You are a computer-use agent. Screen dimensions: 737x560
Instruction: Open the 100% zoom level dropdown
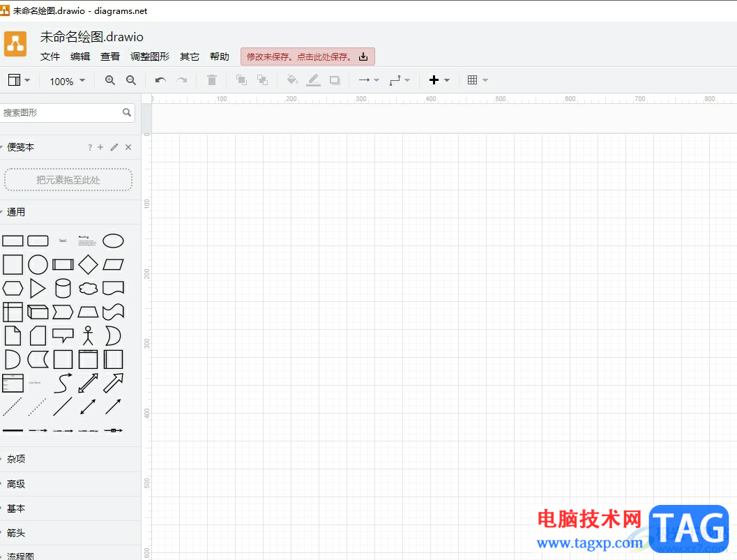[68, 81]
